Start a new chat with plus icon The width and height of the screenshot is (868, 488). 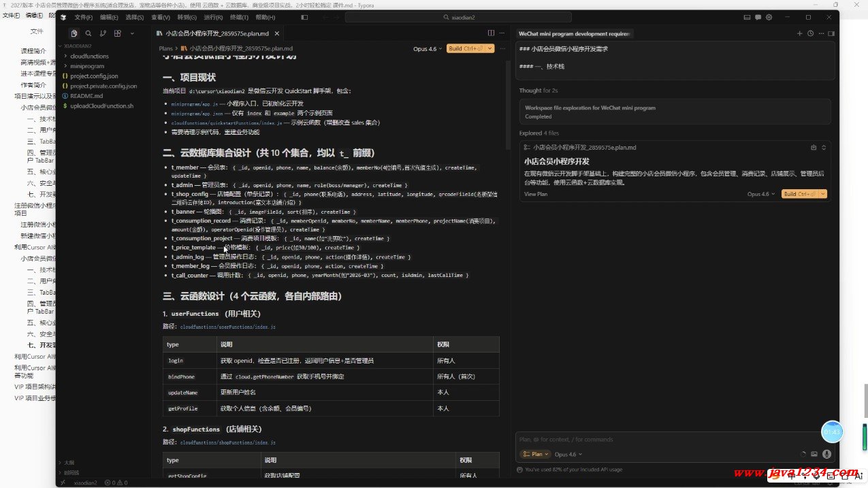[x=800, y=33]
